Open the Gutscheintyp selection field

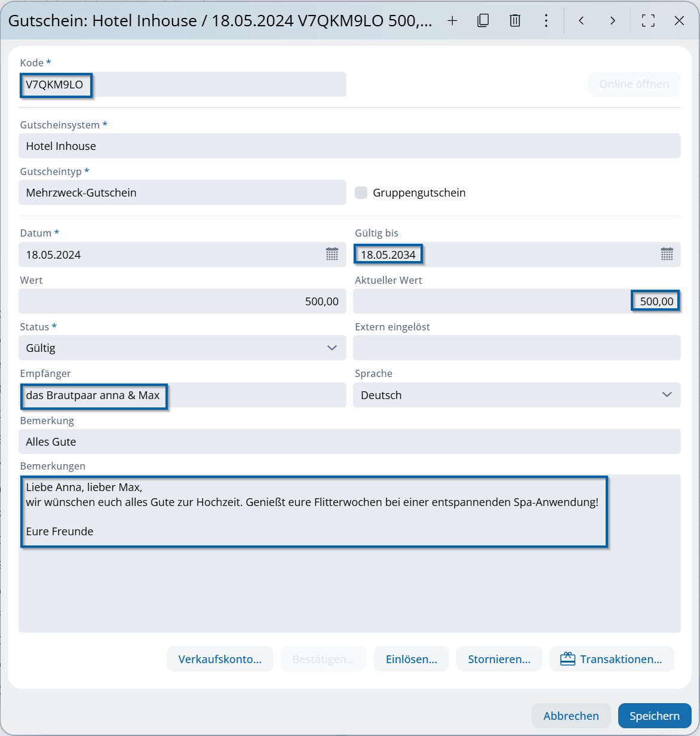pyautogui.click(x=182, y=192)
